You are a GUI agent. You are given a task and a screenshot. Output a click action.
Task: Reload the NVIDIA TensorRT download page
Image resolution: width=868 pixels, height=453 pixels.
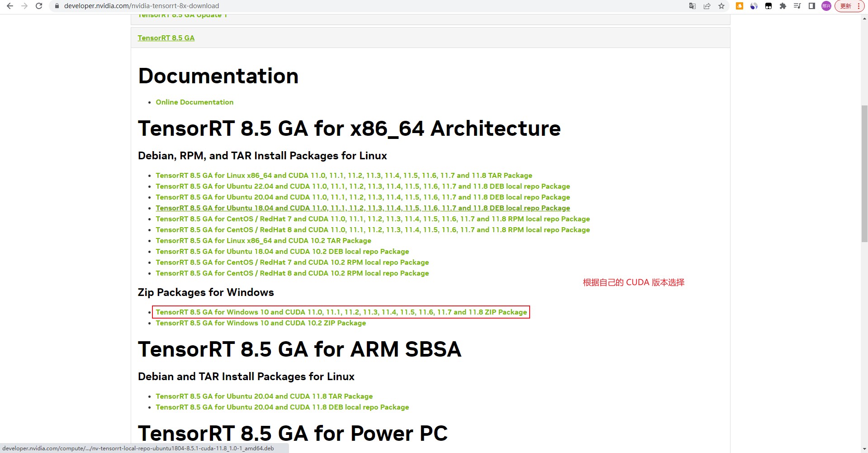coord(39,6)
